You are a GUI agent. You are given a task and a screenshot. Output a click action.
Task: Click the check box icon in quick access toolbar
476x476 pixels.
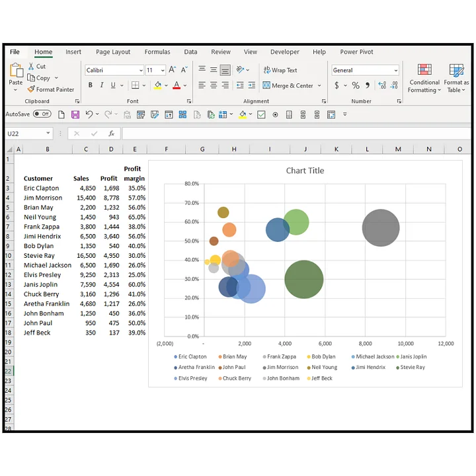[261, 114]
